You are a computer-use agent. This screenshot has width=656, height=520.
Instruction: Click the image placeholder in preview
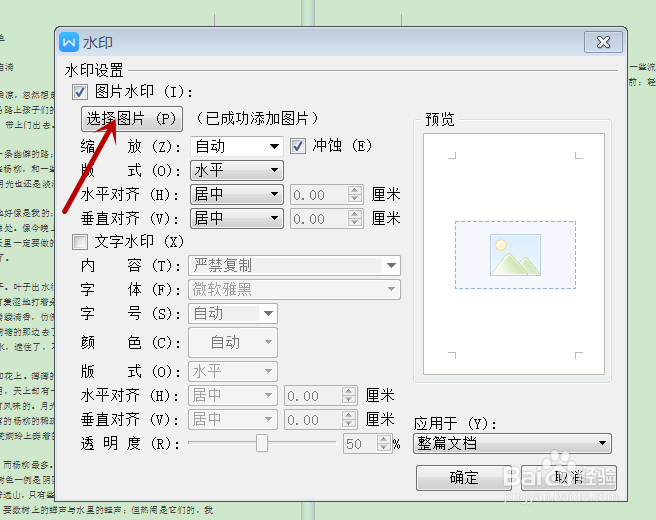click(x=515, y=255)
